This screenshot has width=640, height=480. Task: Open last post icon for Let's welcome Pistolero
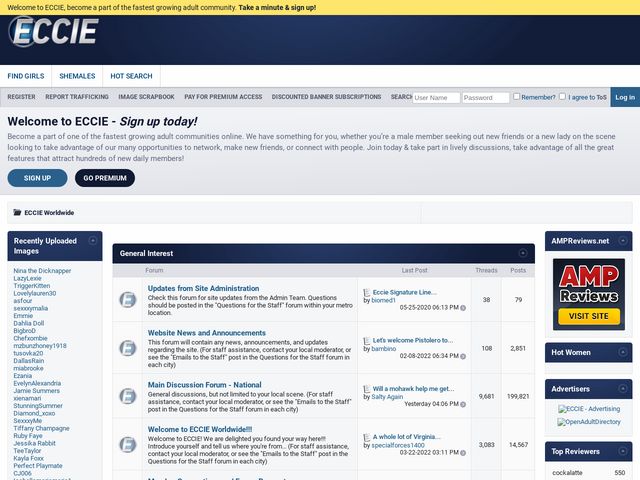[367, 340]
